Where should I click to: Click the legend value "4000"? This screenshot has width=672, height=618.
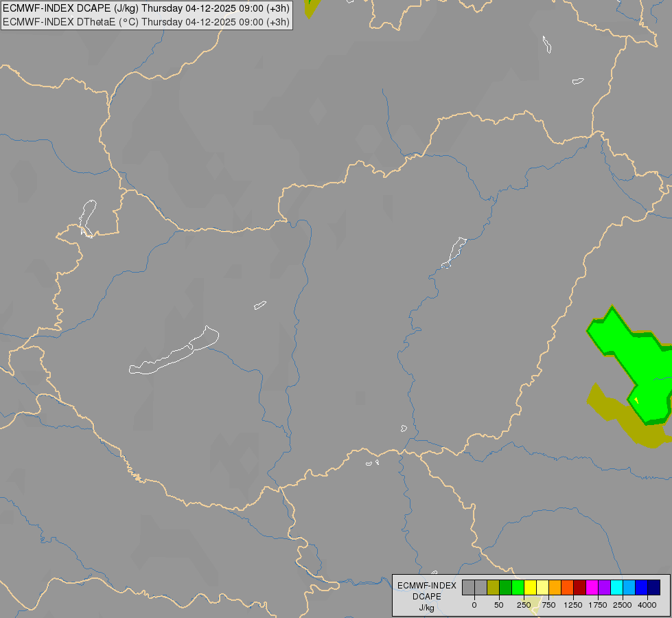click(647, 605)
